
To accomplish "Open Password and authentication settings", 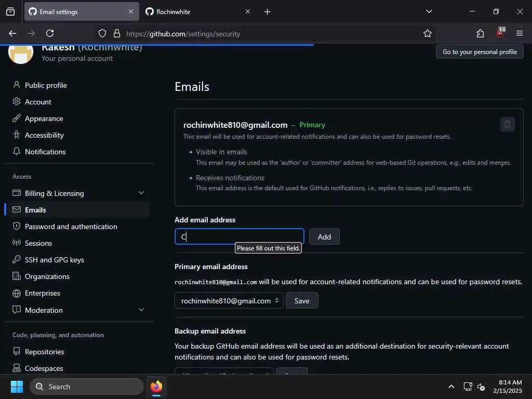I will click(71, 227).
